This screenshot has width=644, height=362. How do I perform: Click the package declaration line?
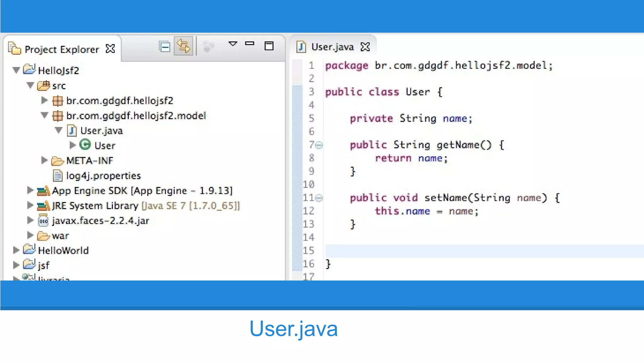(x=439, y=66)
